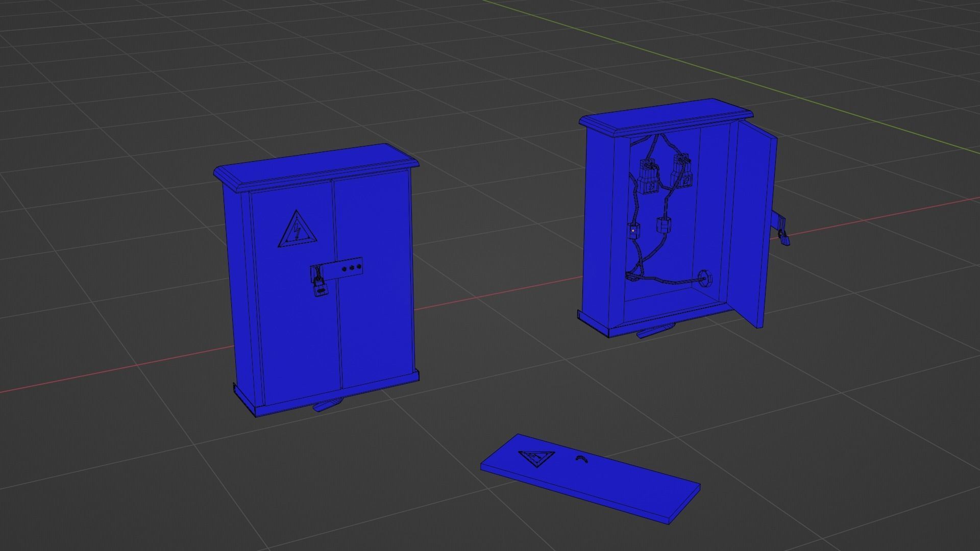
Task: Select the foot under the closed cabinet
Action: (x=327, y=405)
